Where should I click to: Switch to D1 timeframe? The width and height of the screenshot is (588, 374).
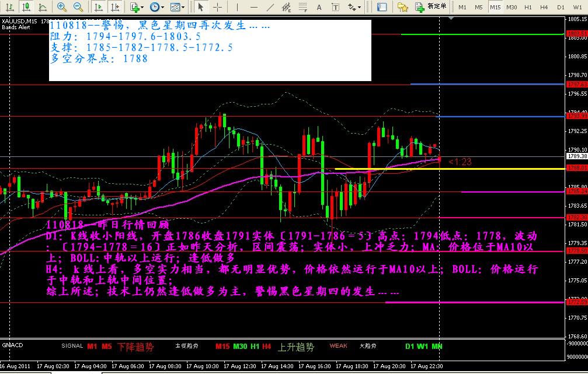point(561,7)
